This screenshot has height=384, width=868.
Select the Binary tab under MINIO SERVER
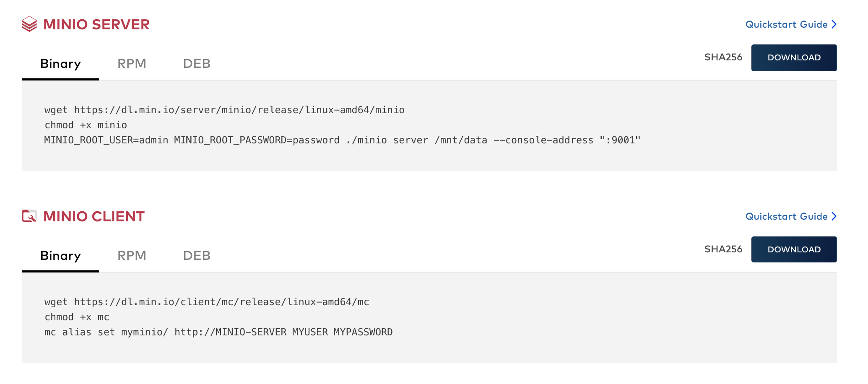(x=60, y=64)
